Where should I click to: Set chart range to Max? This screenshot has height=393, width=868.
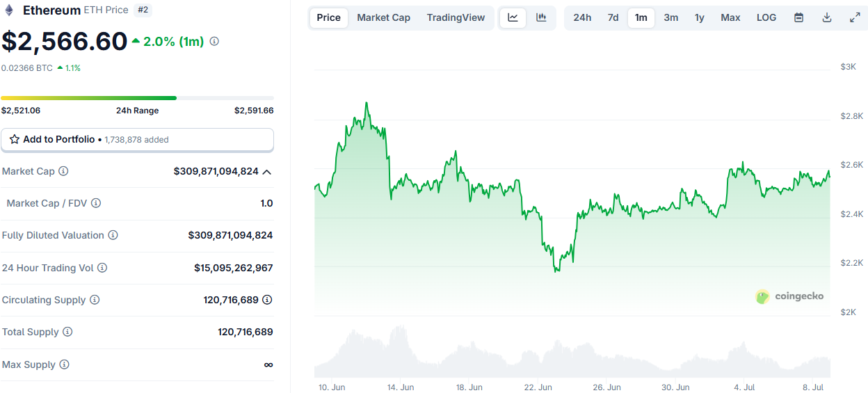pyautogui.click(x=730, y=17)
